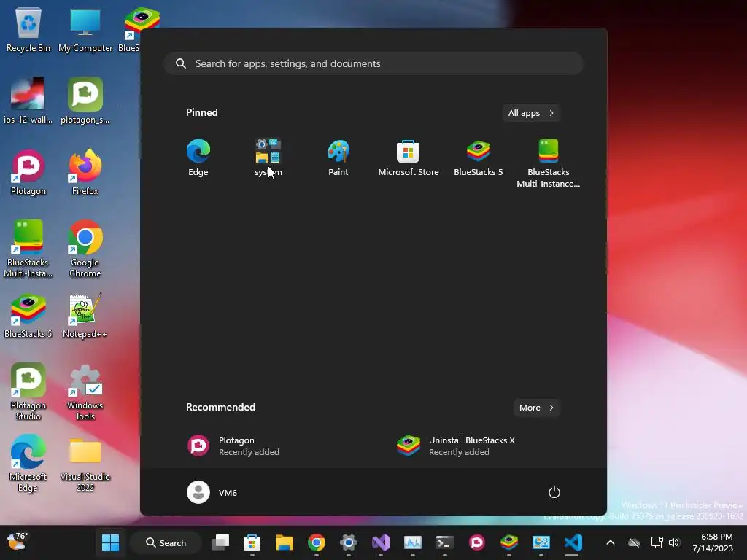The height and width of the screenshot is (560, 747).
Task: Open Microsoft Store pinned app
Action: (x=409, y=158)
